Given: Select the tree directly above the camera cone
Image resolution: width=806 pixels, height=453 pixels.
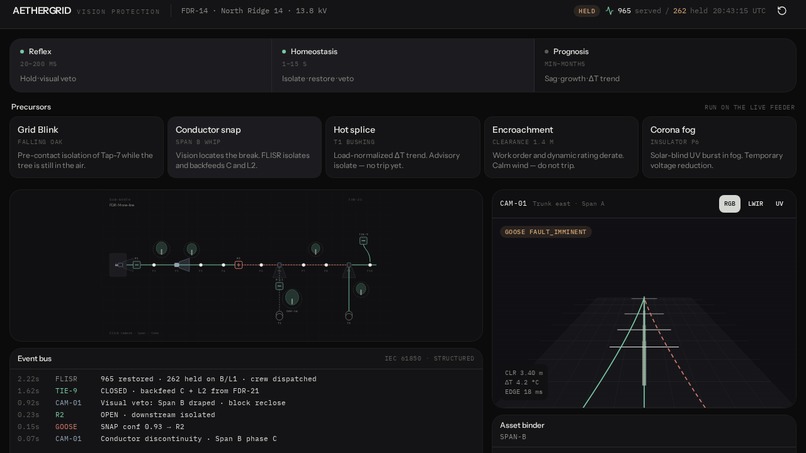Looking at the screenshot, I should (192, 250).
